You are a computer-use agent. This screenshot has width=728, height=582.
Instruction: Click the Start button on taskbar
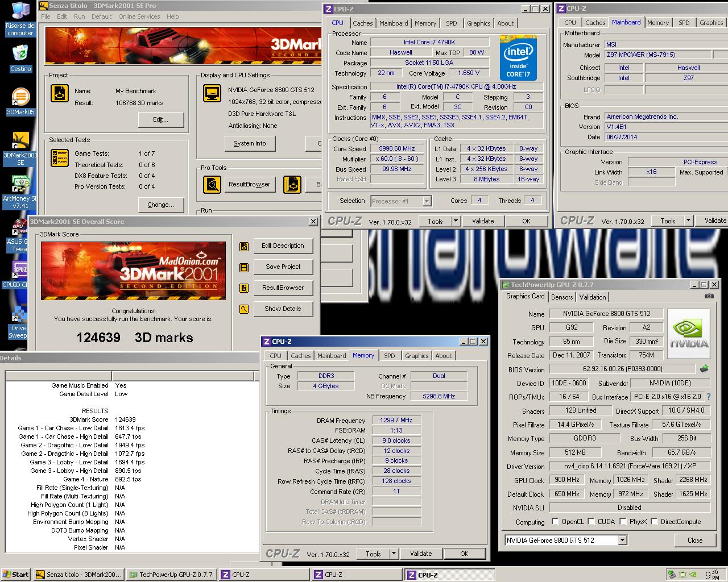tap(15, 575)
